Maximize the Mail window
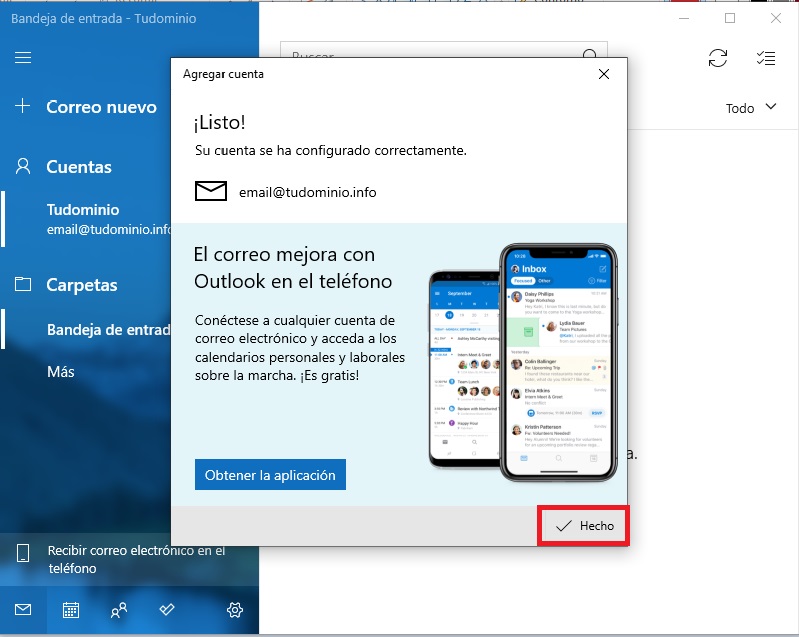 tap(730, 18)
